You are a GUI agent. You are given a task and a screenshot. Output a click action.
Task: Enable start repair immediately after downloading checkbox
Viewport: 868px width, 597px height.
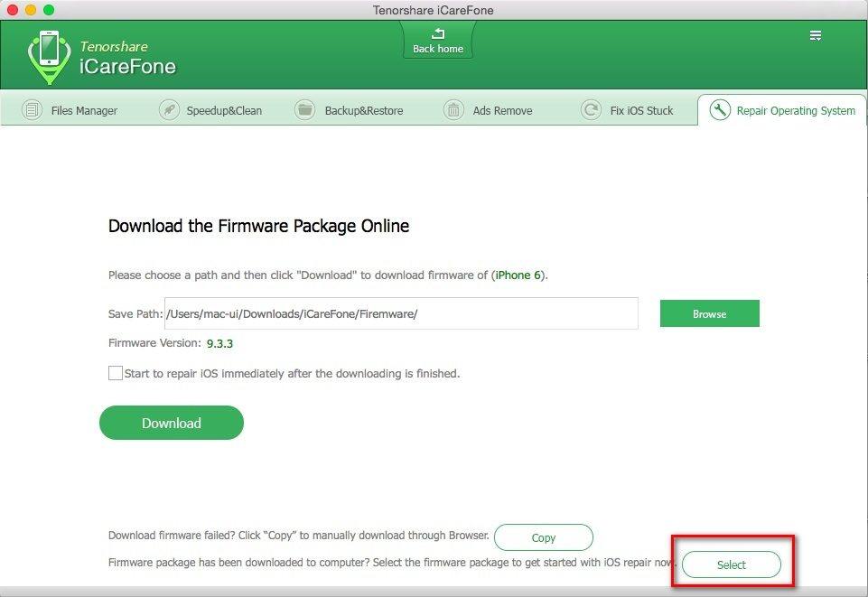tap(115, 373)
